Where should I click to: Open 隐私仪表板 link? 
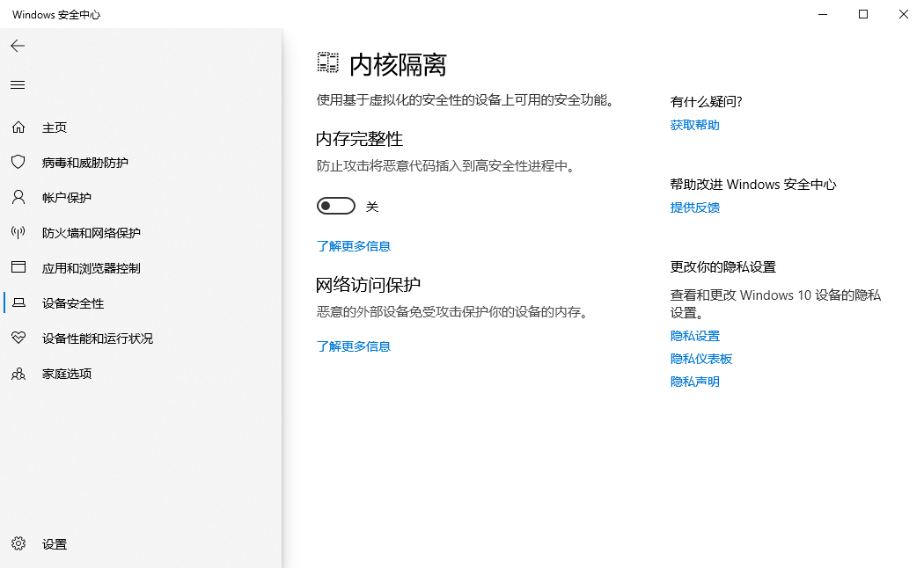[701, 358]
